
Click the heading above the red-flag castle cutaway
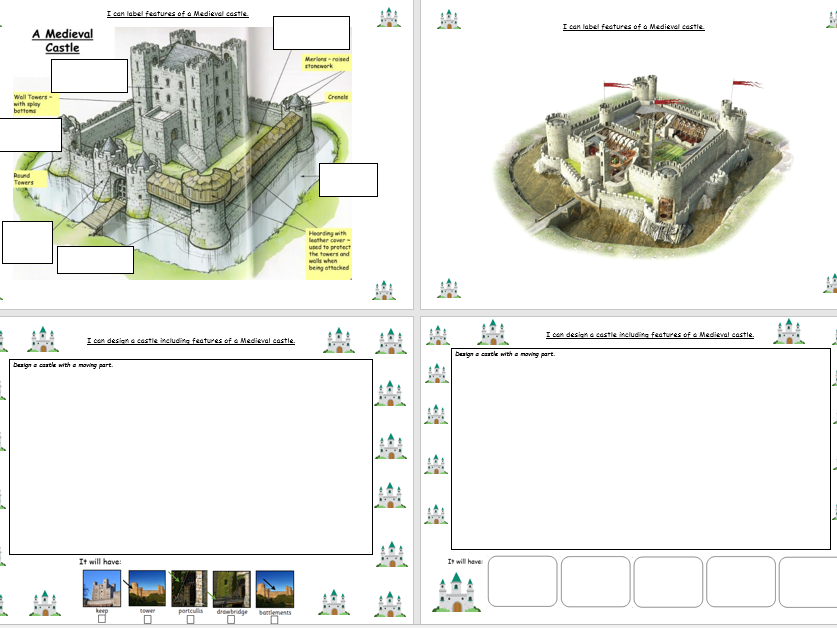pyautogui.click(x=634, y=26)
